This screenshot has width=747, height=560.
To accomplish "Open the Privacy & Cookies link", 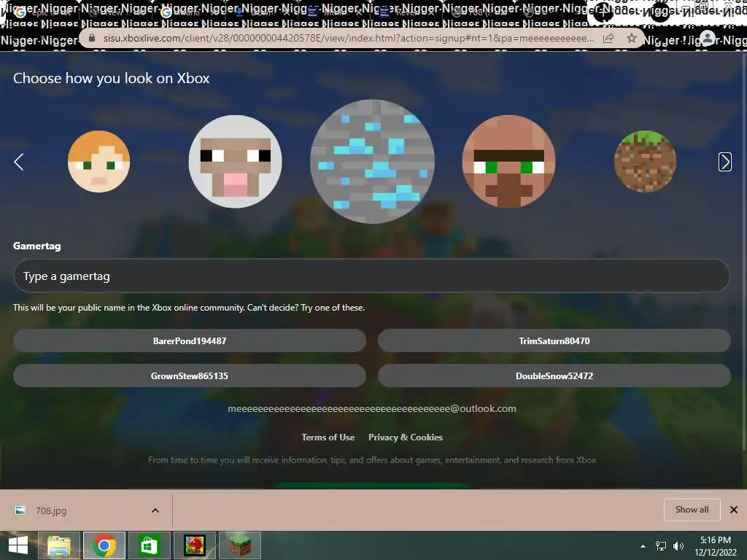I will tap(406, 437).
